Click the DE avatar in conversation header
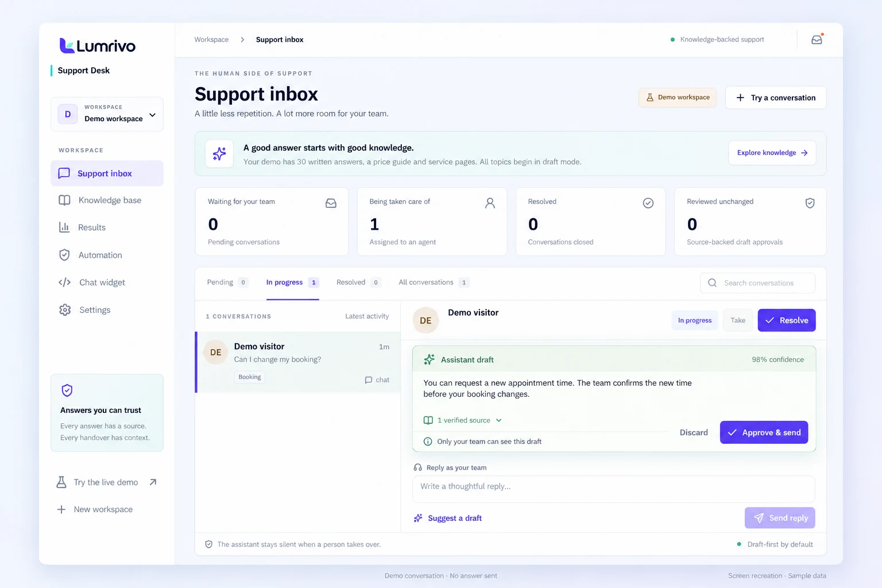 click(x=425, y=320)
